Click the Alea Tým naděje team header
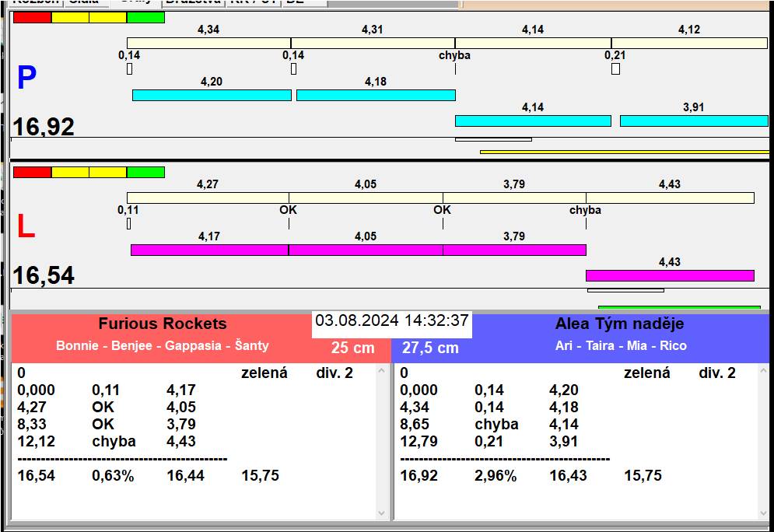The height and width of the screenshot is (532, 774). 619,324
